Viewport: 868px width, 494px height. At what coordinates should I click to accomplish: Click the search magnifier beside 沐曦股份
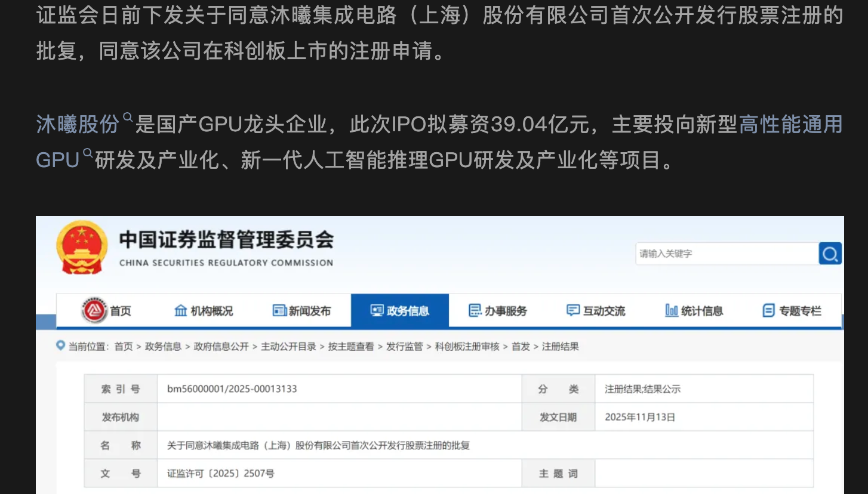pyautogui.click(x=128, y=118)
